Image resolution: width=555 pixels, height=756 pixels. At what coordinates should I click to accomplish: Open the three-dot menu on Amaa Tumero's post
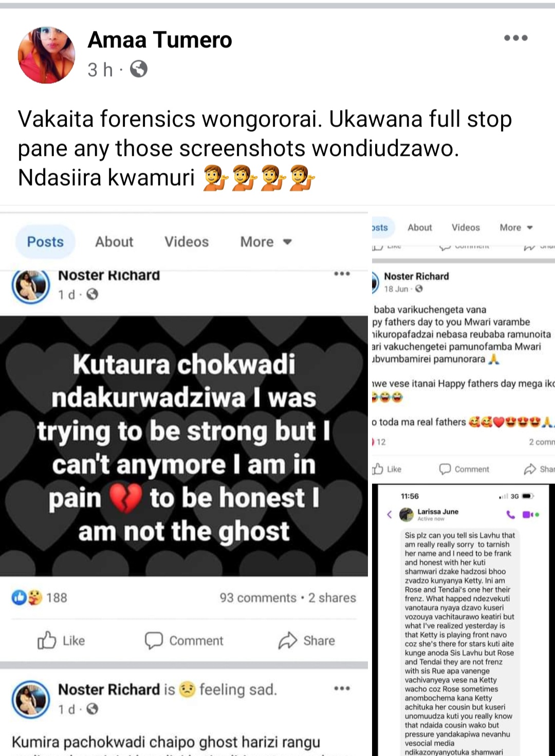click(x=516, y=38)
